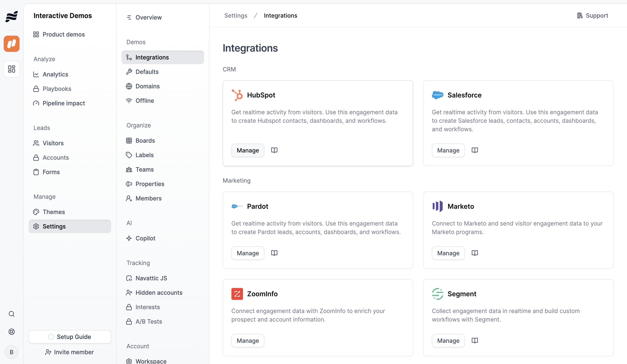Open Defaults settings
The height and width of the screenshot is (364, 627).
pyautogui.click(x=162, y=72)
